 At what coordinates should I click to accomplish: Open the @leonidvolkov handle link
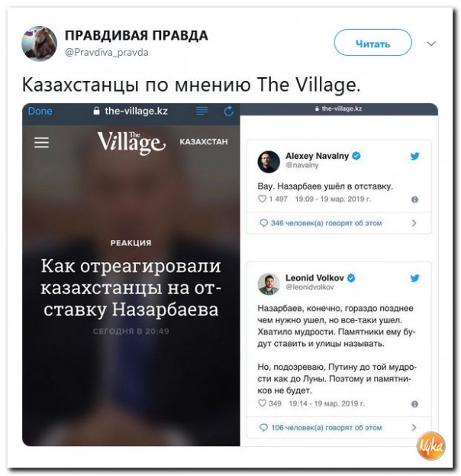[310, 287]
